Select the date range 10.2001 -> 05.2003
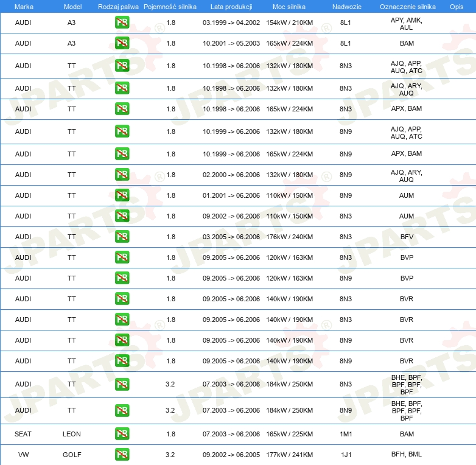The width and height of the screenshot is (476, 465). pos(231,43)
